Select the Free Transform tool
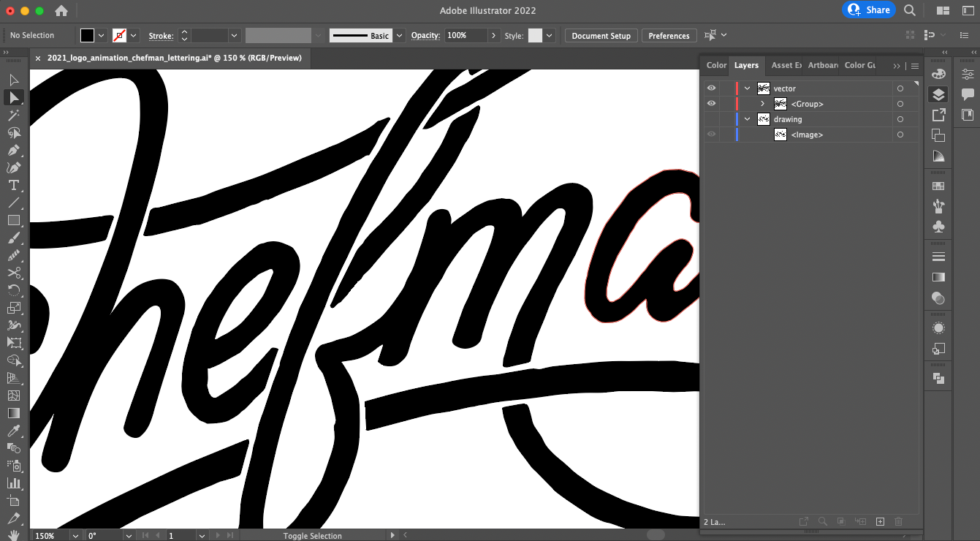Viewport: 980px width, 541px height. point(14,343)
